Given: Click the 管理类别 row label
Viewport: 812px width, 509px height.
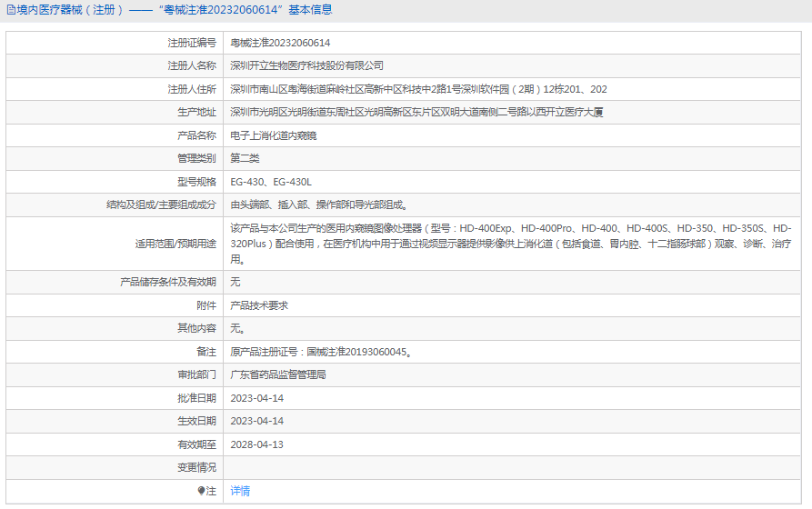Looking at the screenshot, I should (196, 158).
